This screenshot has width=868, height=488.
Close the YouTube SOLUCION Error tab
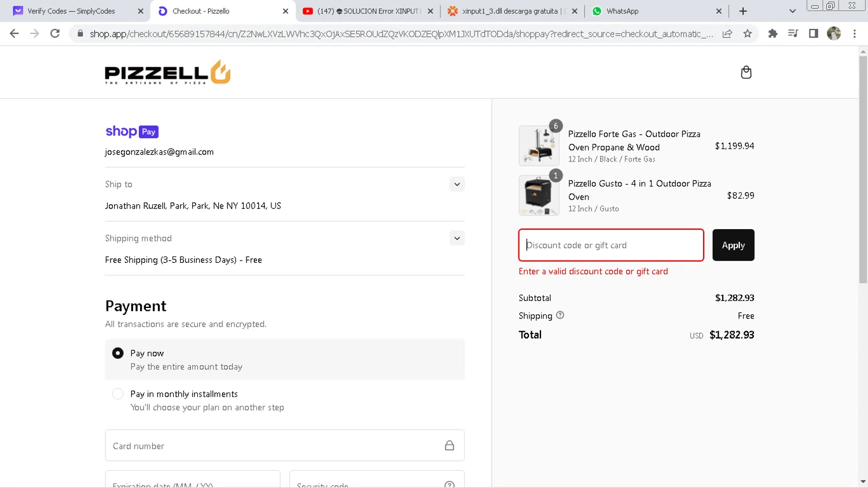coord(430,11)
